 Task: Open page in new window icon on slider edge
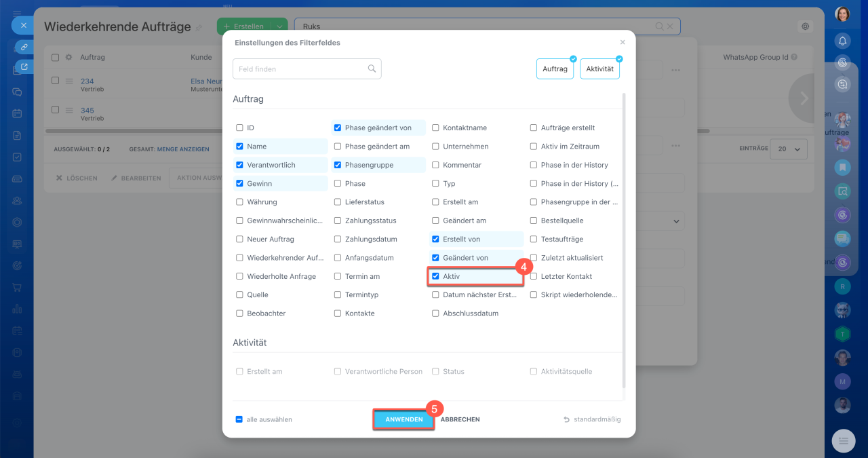coord(24,66)
